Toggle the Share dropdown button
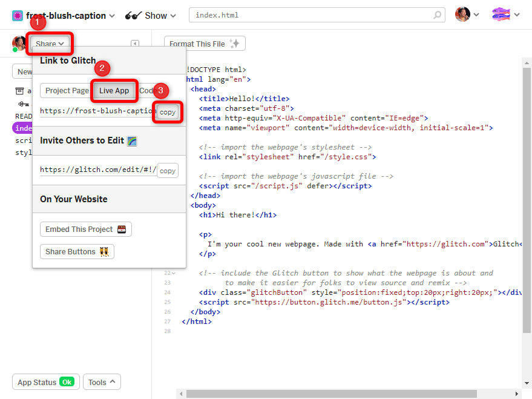Viewport: 532px width, 399px height. click(50, 44)
